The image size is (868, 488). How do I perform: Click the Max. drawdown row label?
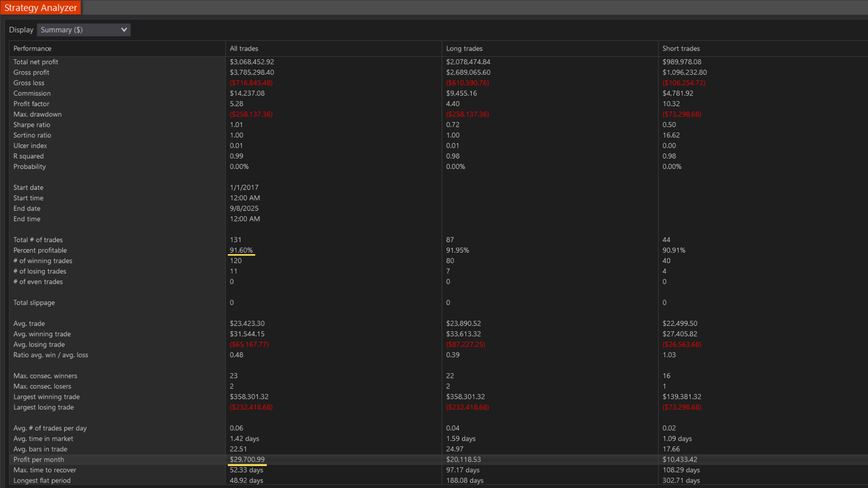(x=37, y=114)
